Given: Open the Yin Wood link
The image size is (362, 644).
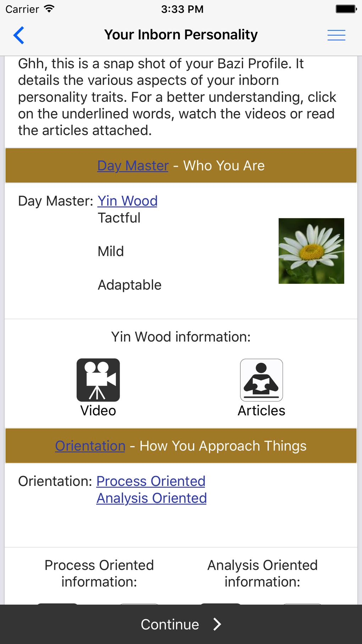Looking at the screenshot, I should point(127,201).
